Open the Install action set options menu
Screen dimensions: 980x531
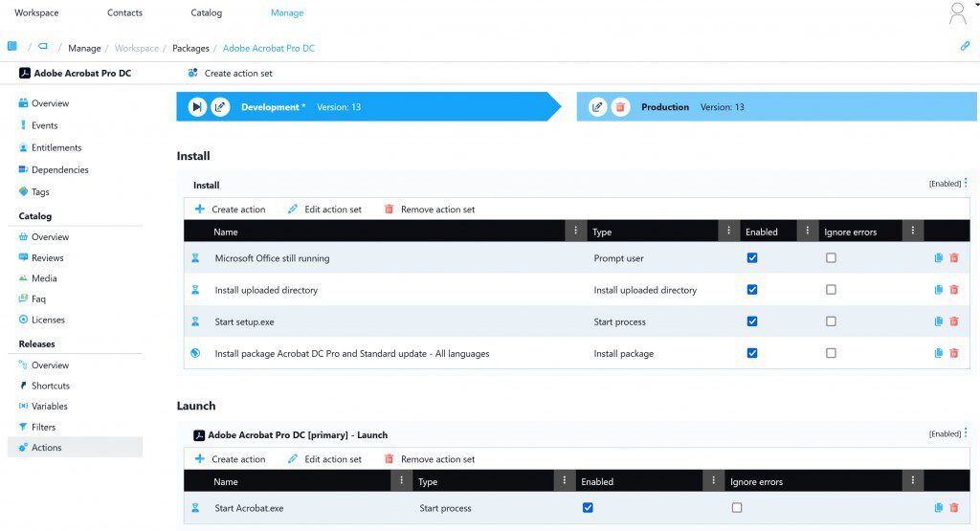966,183
